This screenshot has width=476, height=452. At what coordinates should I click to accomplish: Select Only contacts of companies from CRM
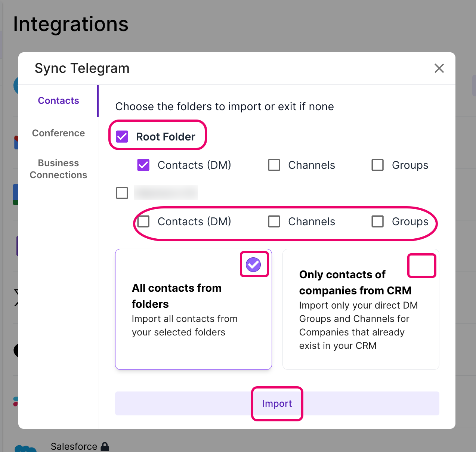361,309
